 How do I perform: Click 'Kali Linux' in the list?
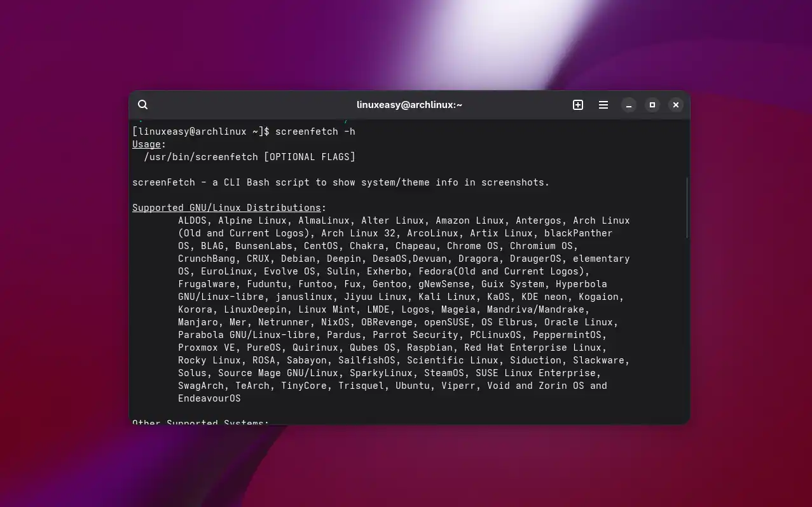pos(447,297)
